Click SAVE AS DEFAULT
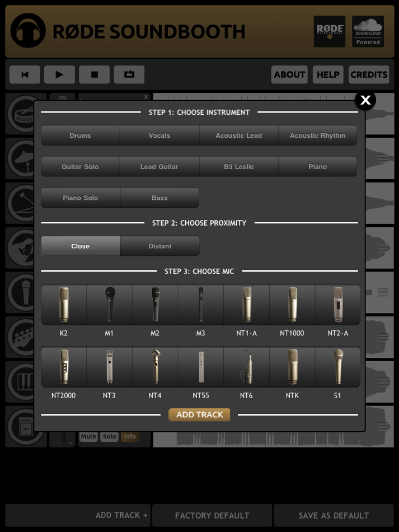This screenshot has height=532, width=399. 334,515
